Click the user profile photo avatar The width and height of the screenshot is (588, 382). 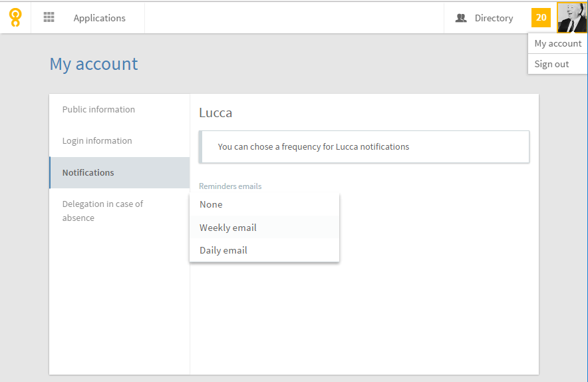572,18
